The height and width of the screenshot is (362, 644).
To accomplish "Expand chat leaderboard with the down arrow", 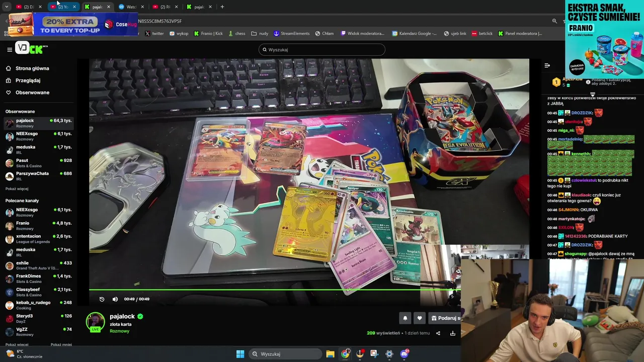I will pos(593,94).
